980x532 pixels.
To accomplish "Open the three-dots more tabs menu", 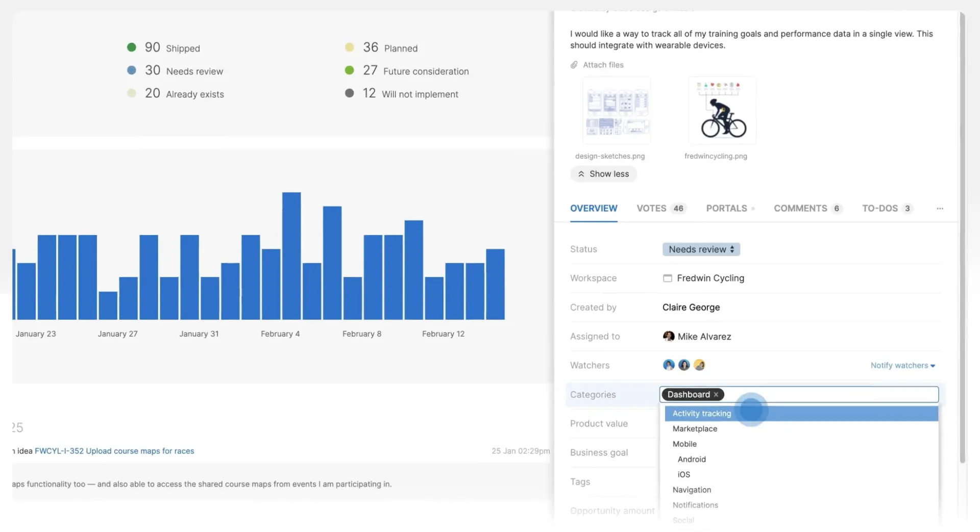I will 940,208.
